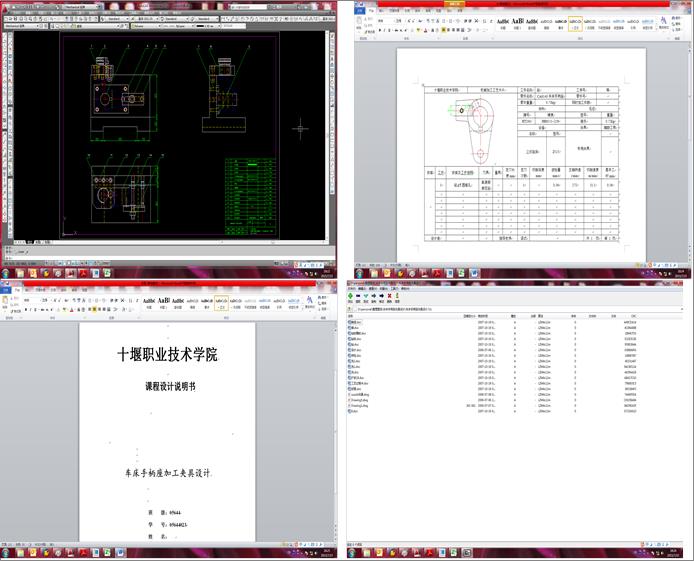Viewport: 694px width, 561px height.
Task: Apply bold AaBl heading style in table document Word
Action: click(518, 23)
